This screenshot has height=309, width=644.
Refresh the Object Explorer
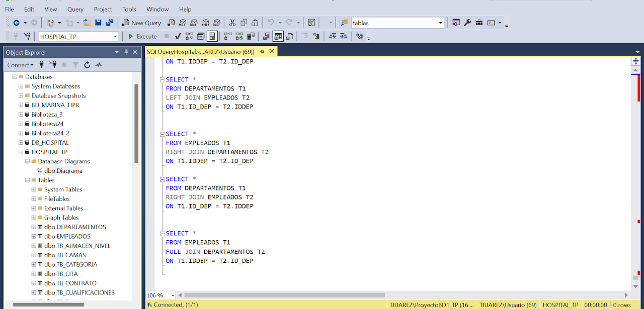pos(87,65)
